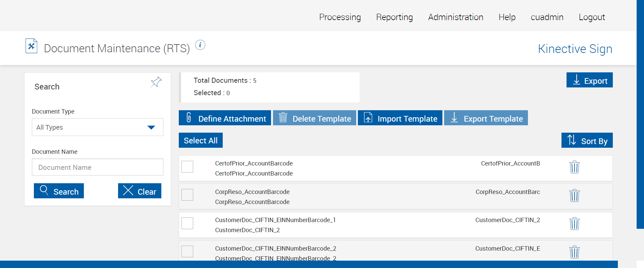This screenshot has width=644, height=268.
Task: Select the CustomerDoc_CIFTIN_EINNumberBarcode_1 checkbox
Action: (x=187, y=223)
